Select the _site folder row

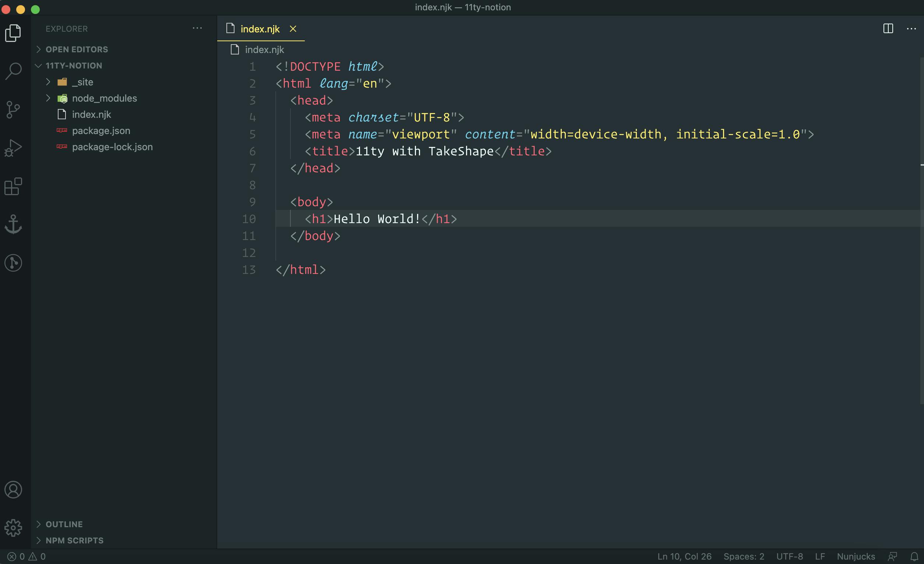[x=124, y=82]
